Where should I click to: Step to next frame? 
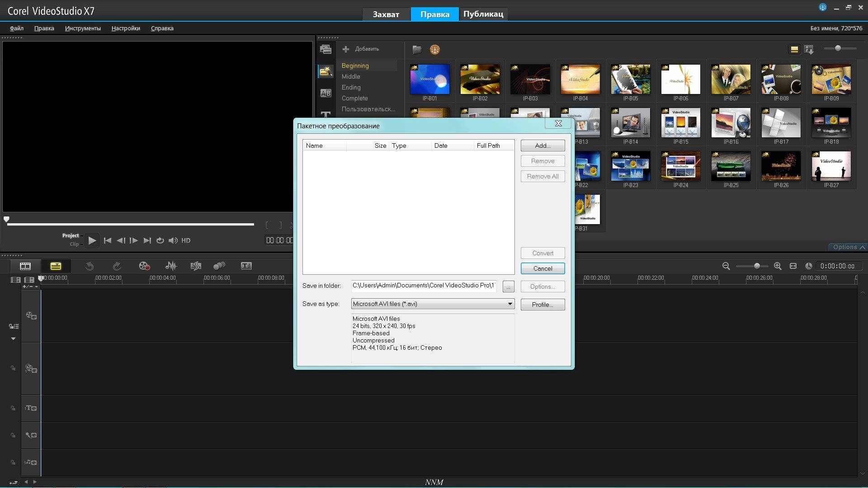tap(134, 240)
